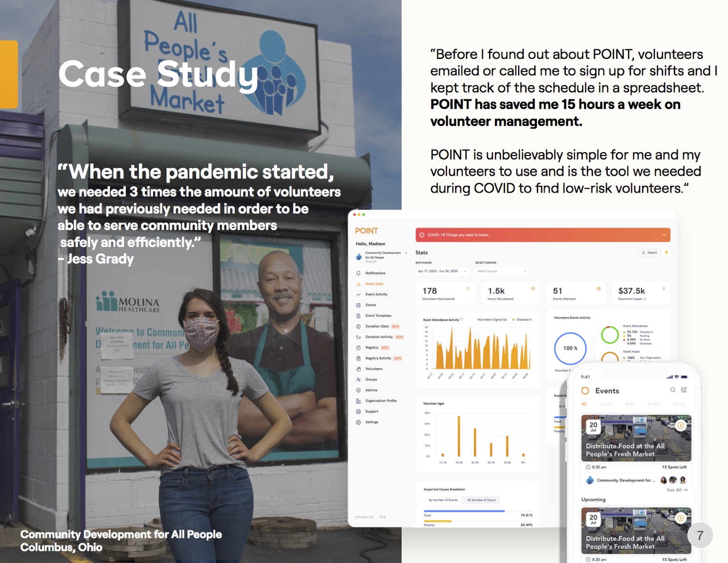Click the Volunteers hand icon
This screenshot has height=563, width=728.
coord(358,369)
